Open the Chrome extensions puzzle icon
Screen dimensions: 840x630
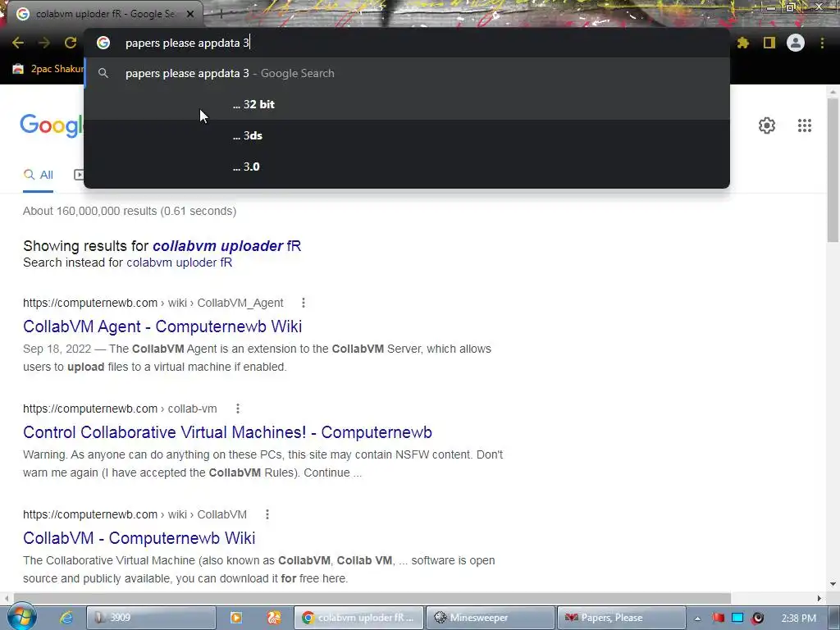pos(743,43)
